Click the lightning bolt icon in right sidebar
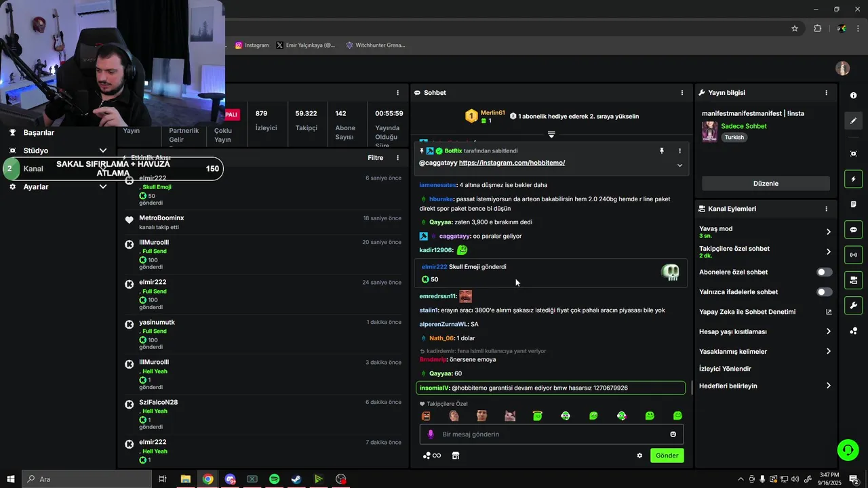This screenshot has width=868, height=488. [x=853, y=179]
